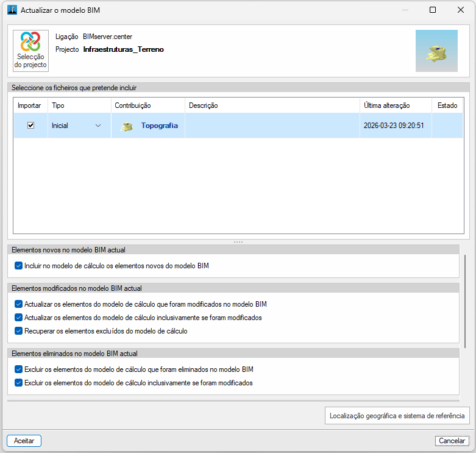Click the Aceitar button
This screenshot has width=476, height=453.
tap(24, 441)
